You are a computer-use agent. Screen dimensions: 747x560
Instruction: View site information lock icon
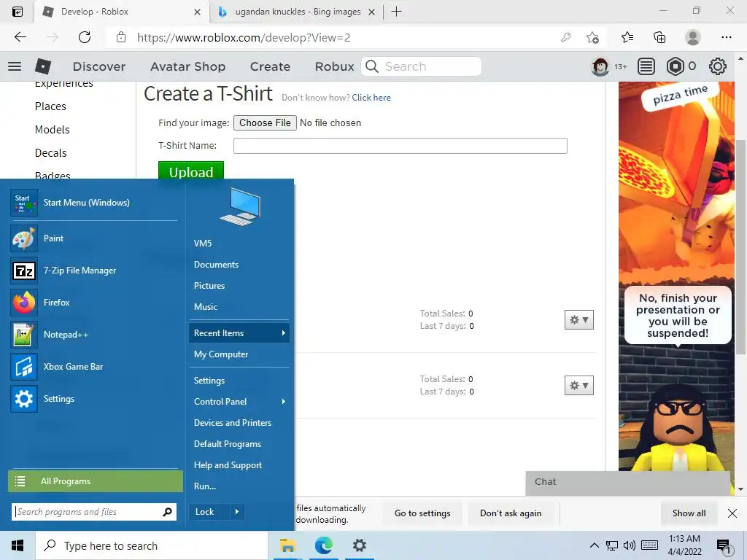(x=121, y=37)
